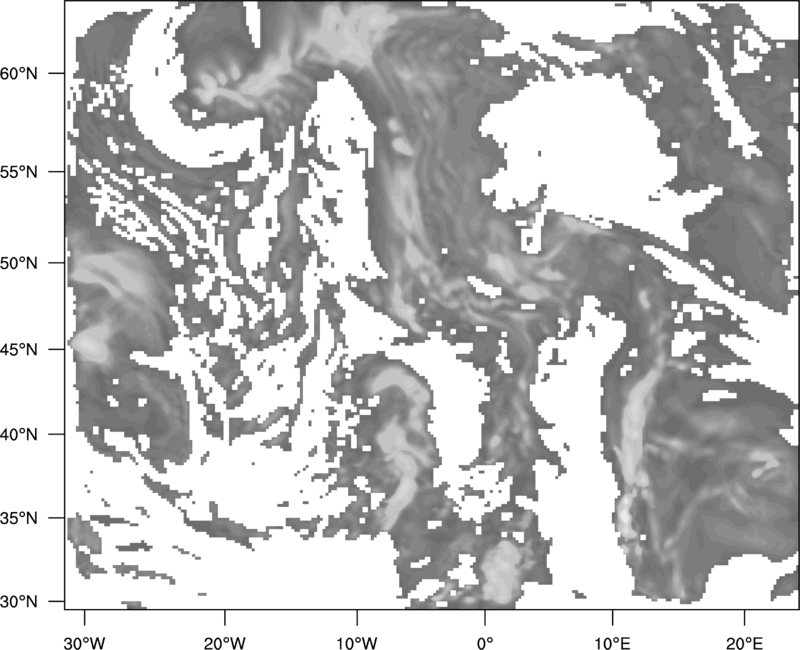Click the 45°N latitude label
Viewport: 800px width, 650px height.
[x=19, y=349]
